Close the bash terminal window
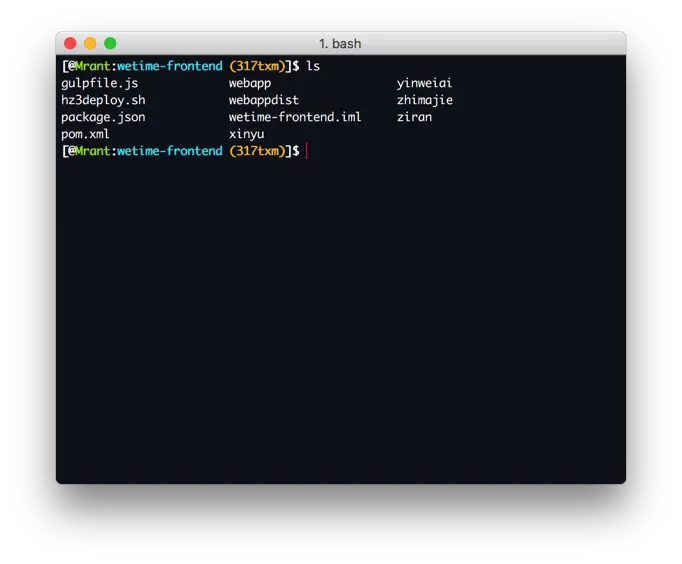This screenshot has width=682, height=564. click(70, 43)
